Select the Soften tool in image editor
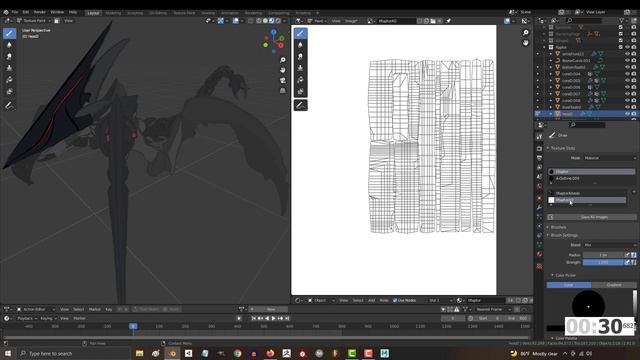 click(x=300, y=45)
